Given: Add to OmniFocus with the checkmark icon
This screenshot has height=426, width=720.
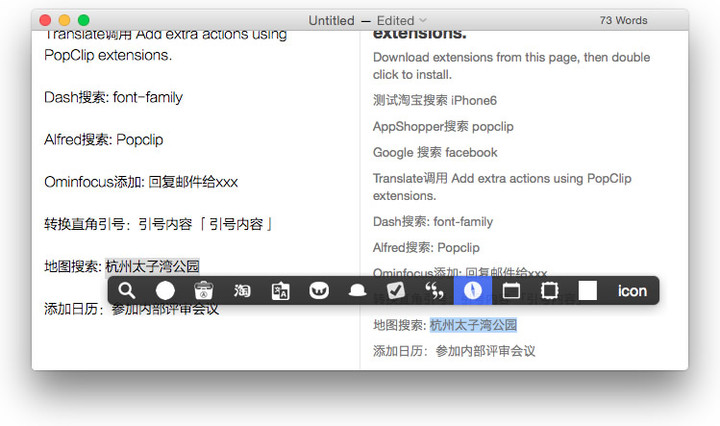Looking at the screenshot, I should (x=395, y=291).
